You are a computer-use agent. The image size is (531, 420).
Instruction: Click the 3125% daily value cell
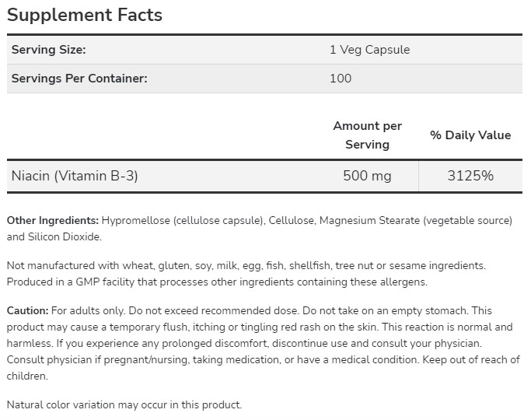470,176
